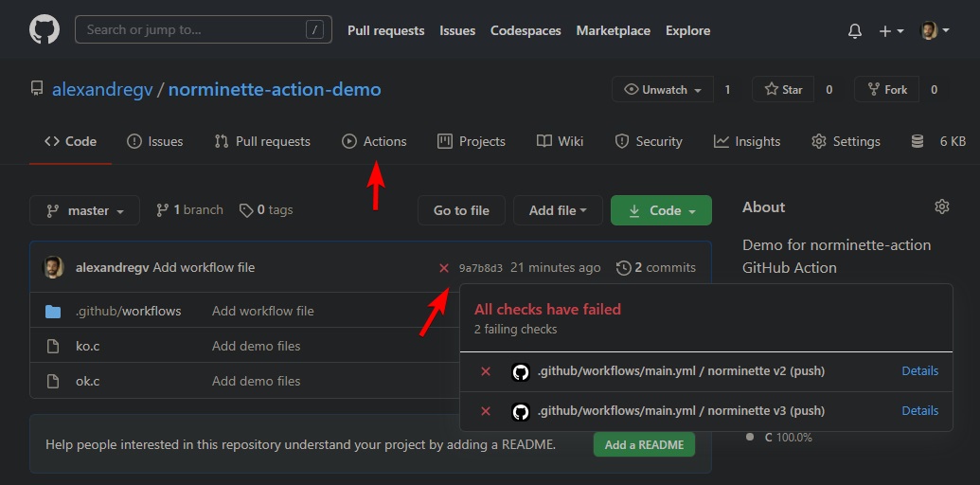Click the red X on norminette v2 row
Image resolution: width=980 pixels, height=485 pixels.
[x=486, y=372]
